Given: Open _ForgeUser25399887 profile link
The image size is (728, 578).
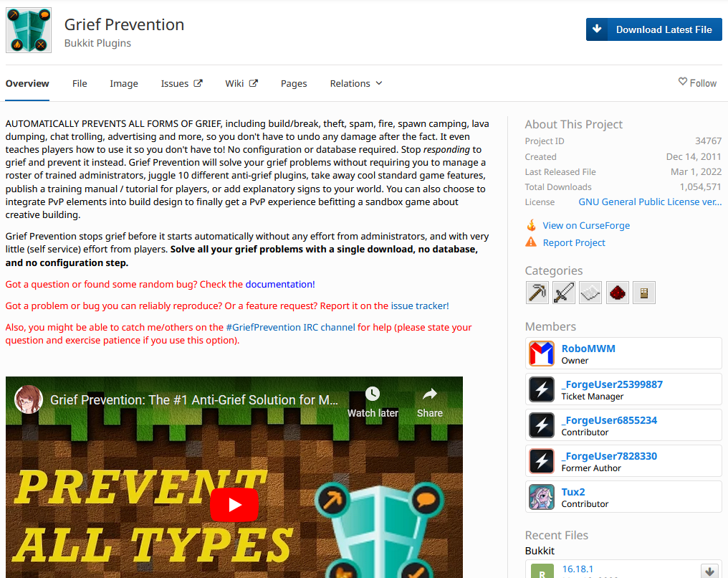Looking at the screenshot, I should point(612,384).
